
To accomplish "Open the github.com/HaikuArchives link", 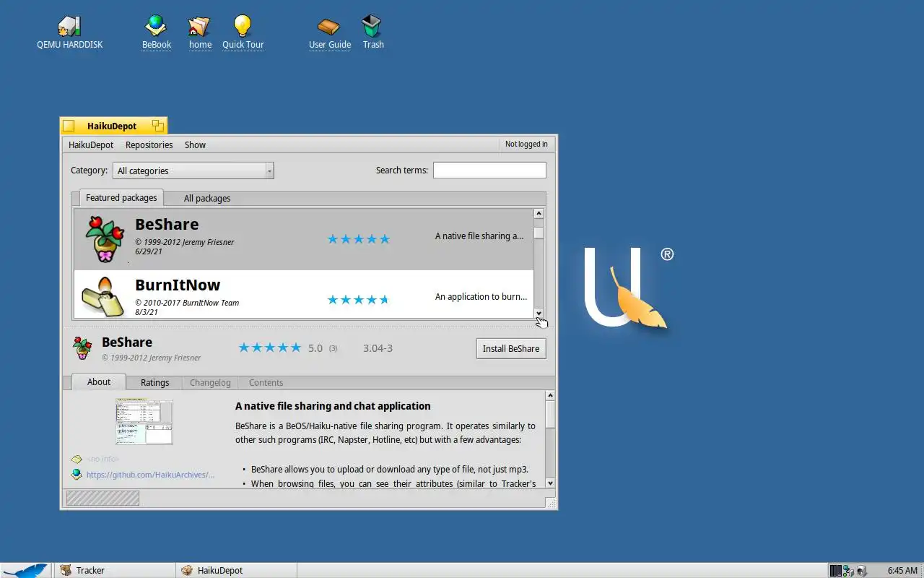I will 150,475.
